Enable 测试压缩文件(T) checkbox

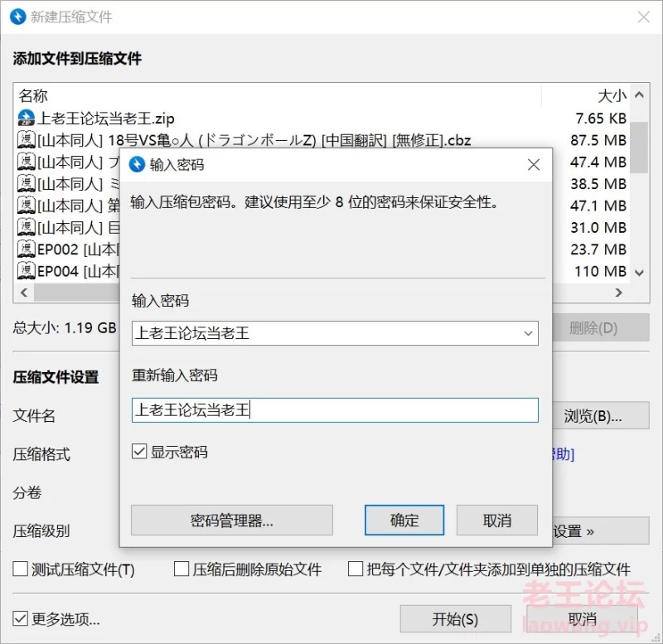20,569
